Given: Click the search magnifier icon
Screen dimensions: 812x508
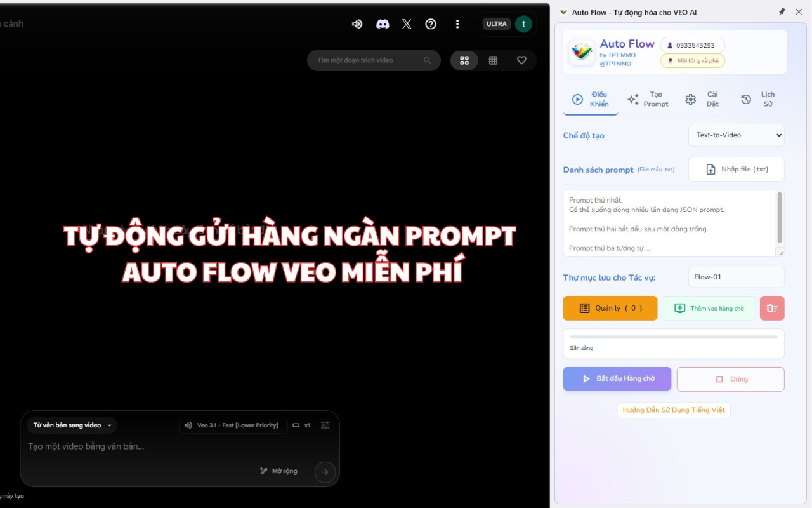Looking at the screenshot, I should coord(428,60).
